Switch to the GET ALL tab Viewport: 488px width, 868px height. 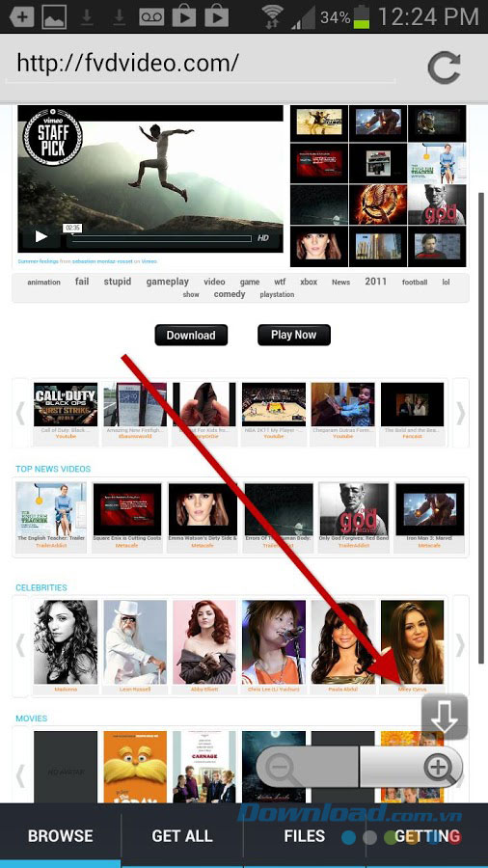pos(182,836)
